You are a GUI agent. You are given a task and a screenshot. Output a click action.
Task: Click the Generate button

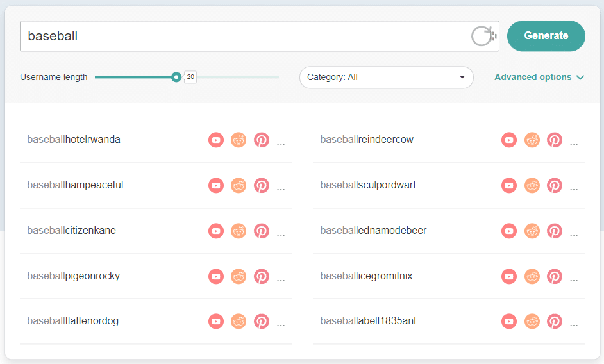point(546,36)
